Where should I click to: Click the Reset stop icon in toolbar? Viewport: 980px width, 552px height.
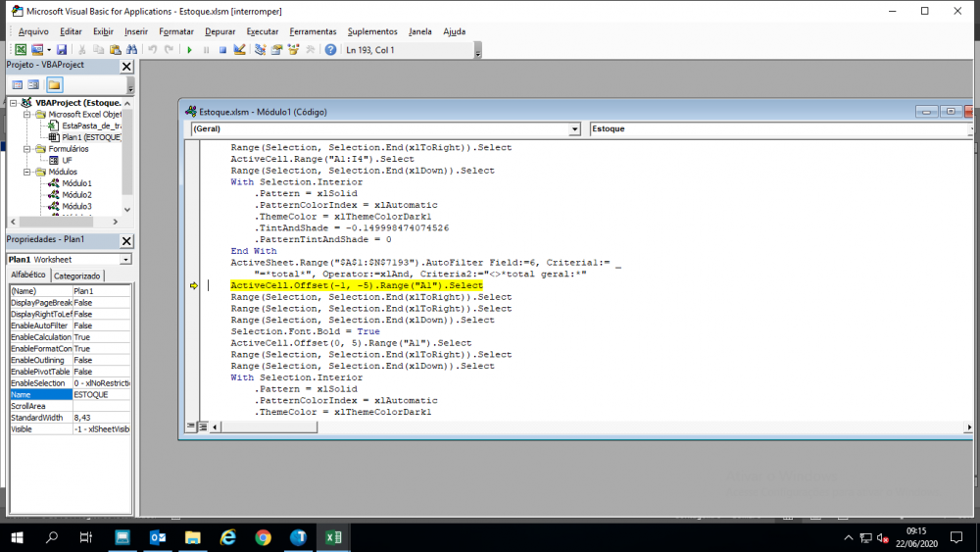pos(222,50)
